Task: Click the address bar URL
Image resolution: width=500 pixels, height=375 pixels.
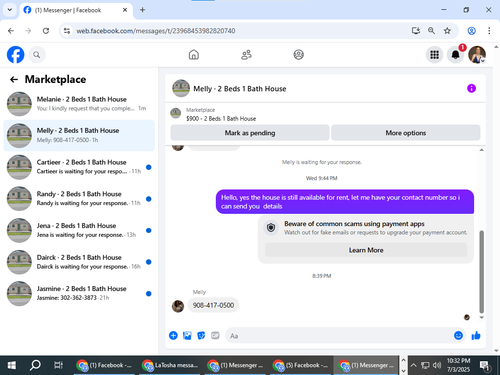Action: pyautogui.click(x=156, y=31)
